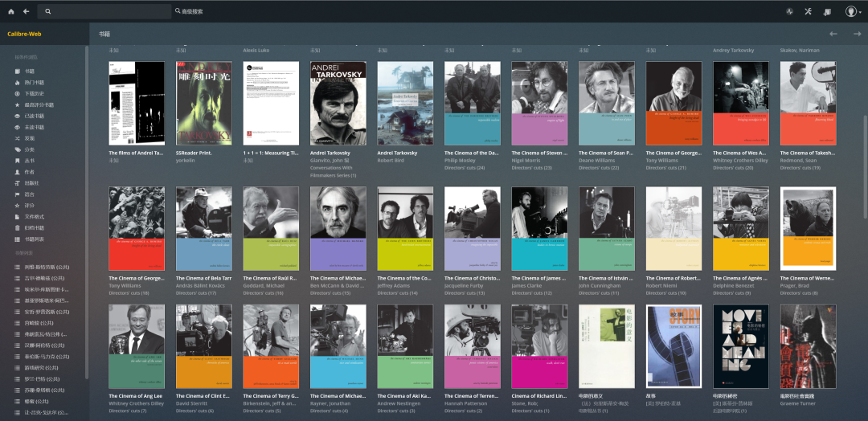
Task: Click author Skakov, Nariman at top
Action: coord(800,51)
